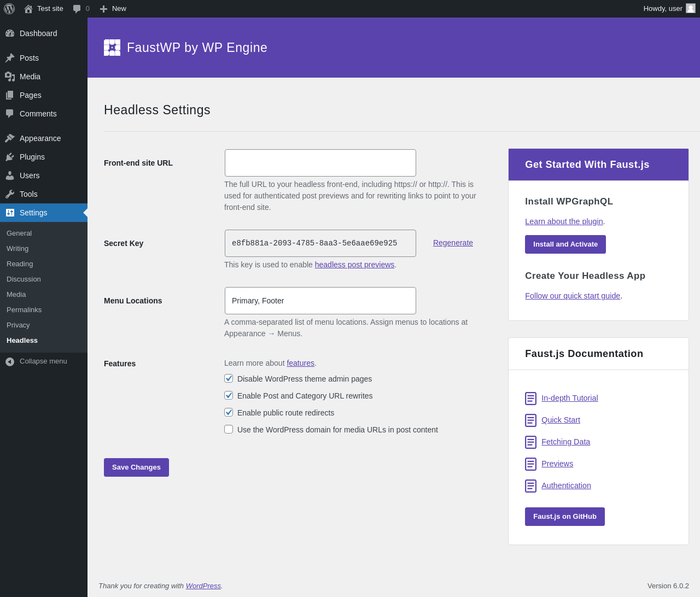Click Save Changes button
700x597 pixels.
136,467
